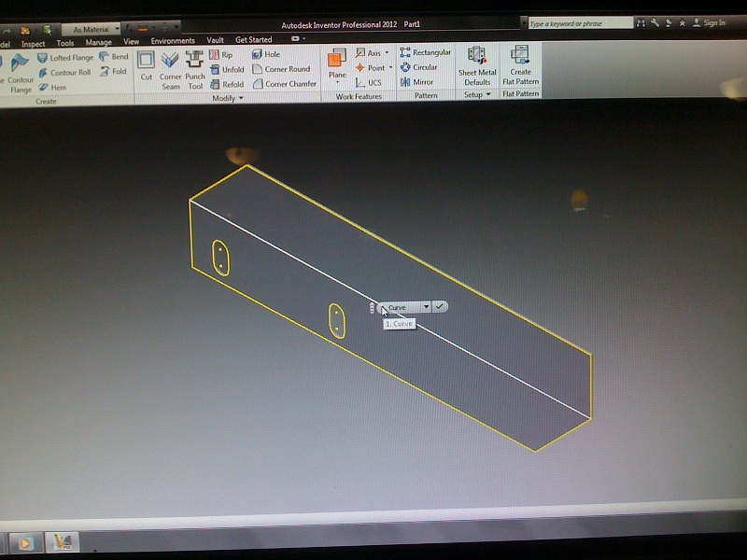Click the Redo arrow
This screenshot has width=747, height=560.
7,31
